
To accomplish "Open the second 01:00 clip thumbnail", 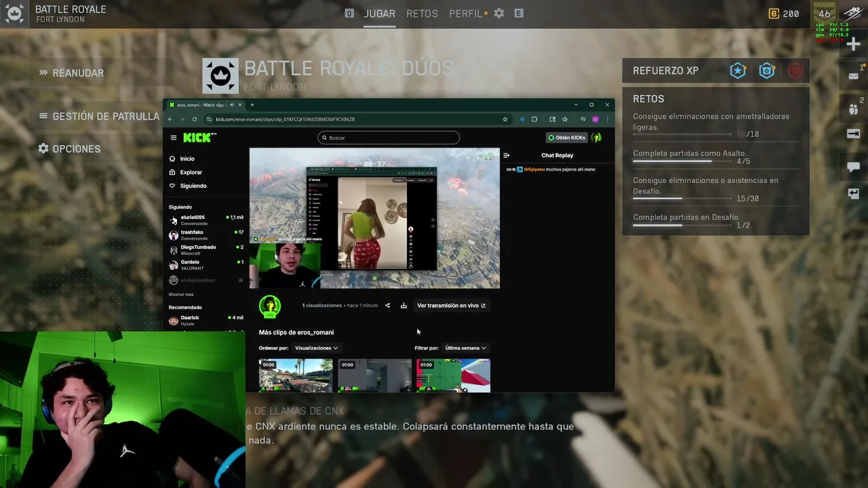I will point(374,375).
